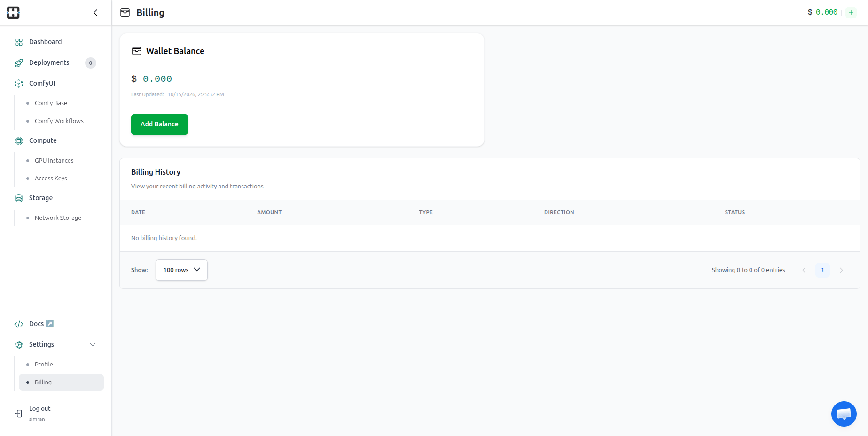Image resolution: width=868 pixels, height=436 pixels.
Task: Go to Network Storage
Action: (58, 218)
